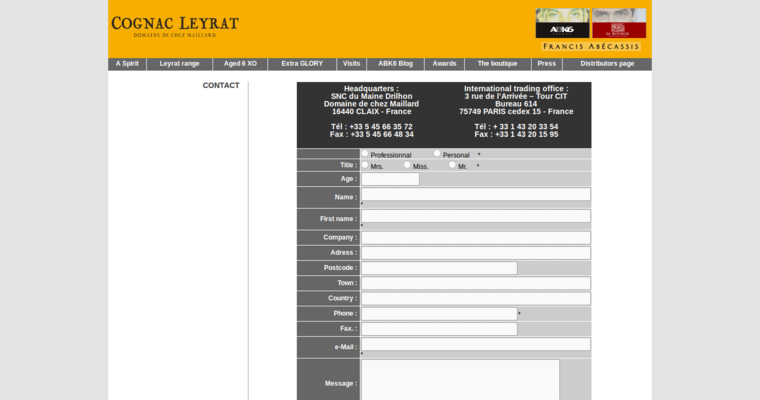Focus the e-Mail input field
Viewport: 760px width, 400px height.
476,344
